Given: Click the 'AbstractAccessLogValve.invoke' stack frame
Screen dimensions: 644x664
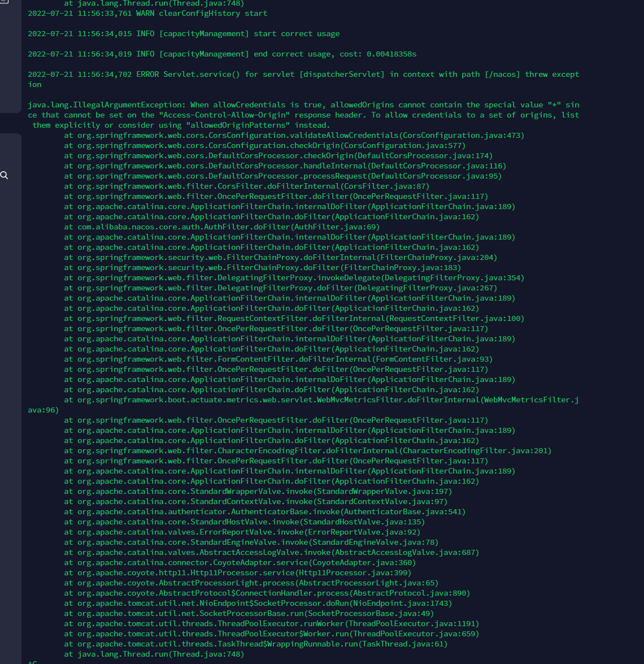Looking at the screenshot, I should pyautogui.click(x=271, y=552).
